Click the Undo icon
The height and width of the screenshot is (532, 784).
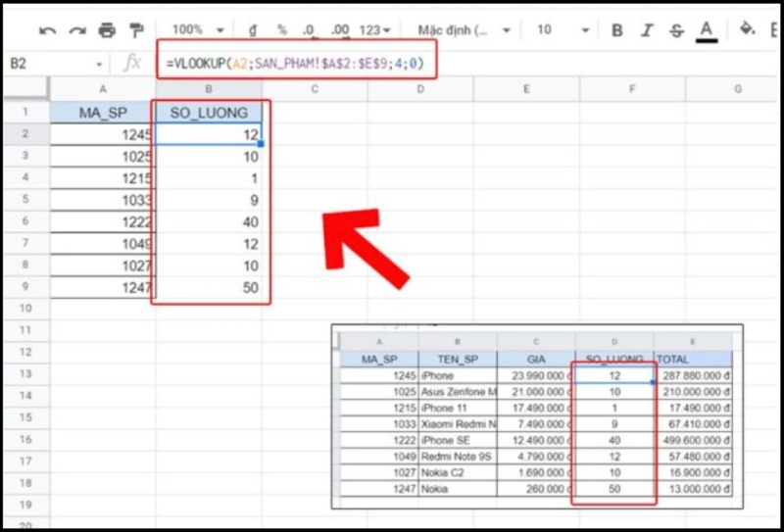point(48,31)
